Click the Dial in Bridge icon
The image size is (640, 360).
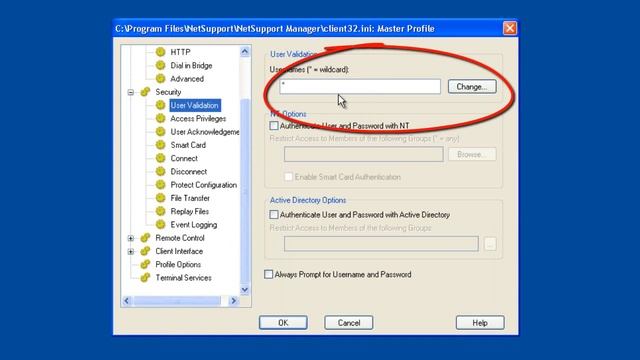[160, 65]
